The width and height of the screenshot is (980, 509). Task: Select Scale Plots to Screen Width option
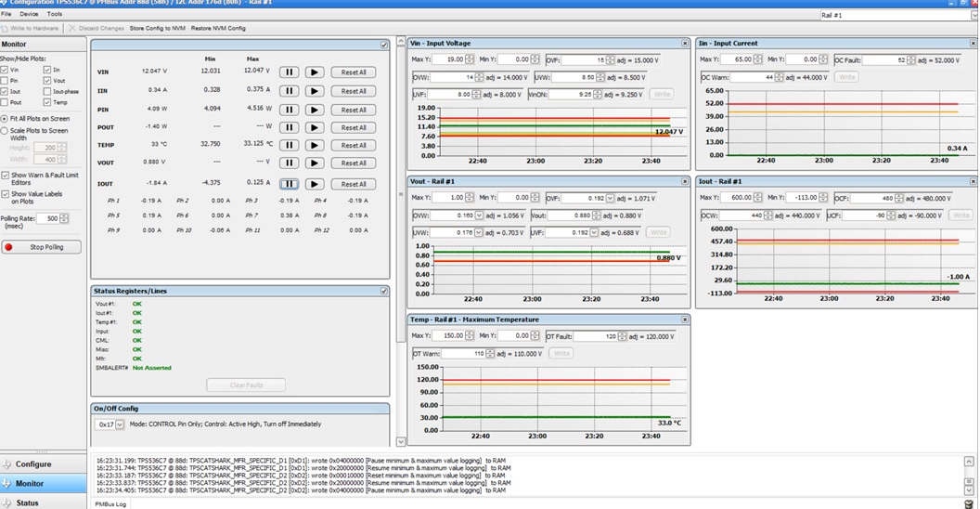[x=5, y=131]
